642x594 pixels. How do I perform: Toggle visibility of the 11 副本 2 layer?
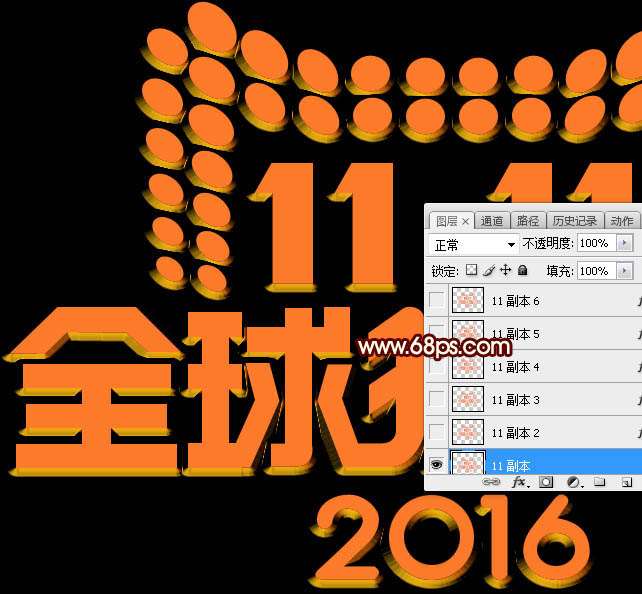click(437, 432)
